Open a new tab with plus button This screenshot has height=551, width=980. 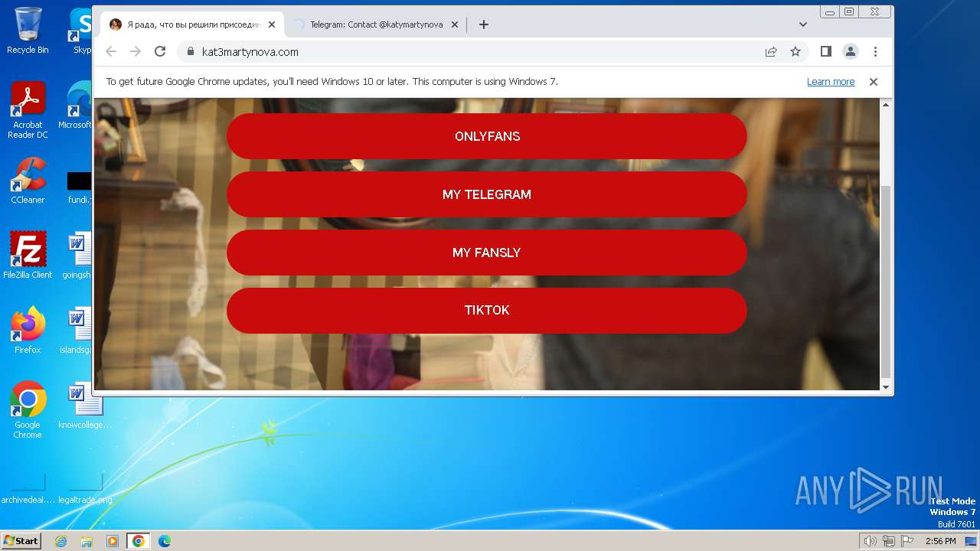click(484, 24)
